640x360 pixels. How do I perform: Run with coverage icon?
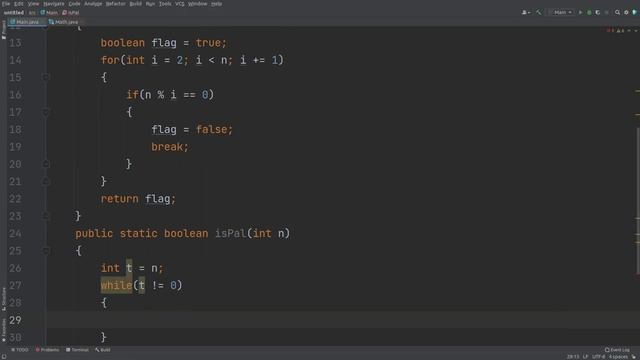point(598,13)
